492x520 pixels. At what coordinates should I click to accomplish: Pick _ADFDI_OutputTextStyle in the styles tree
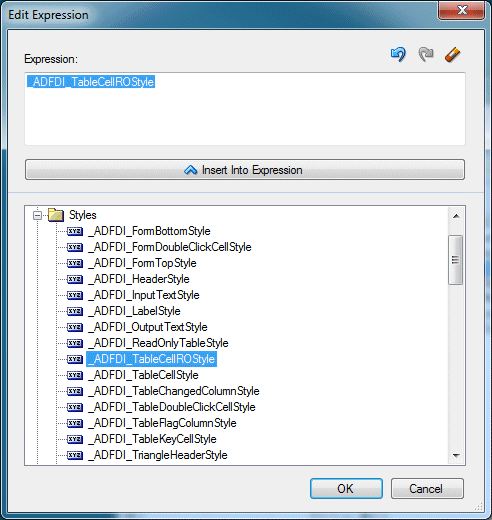tap(148, 327)
